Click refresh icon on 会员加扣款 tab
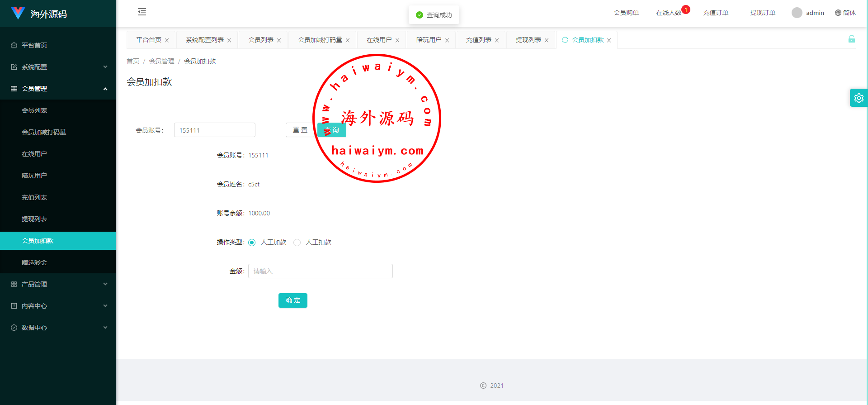 tap(565, 40)
